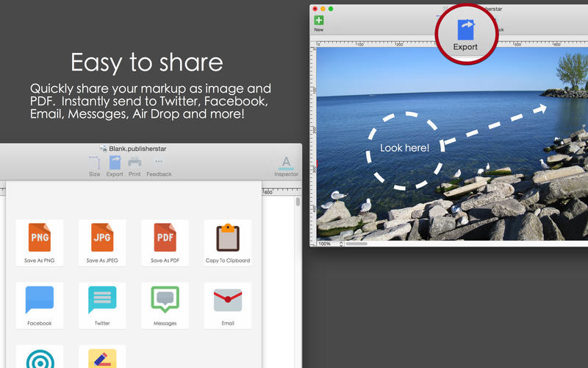
Task: Click Print in Blank.publisherstar toolbar
Action: pyautogui.click(x=135, y=166)
